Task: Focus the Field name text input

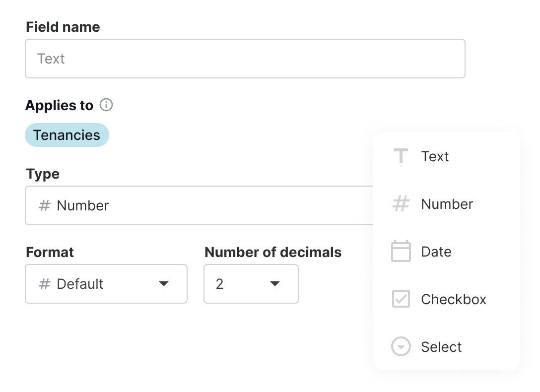Action: (x=245, y=59)
